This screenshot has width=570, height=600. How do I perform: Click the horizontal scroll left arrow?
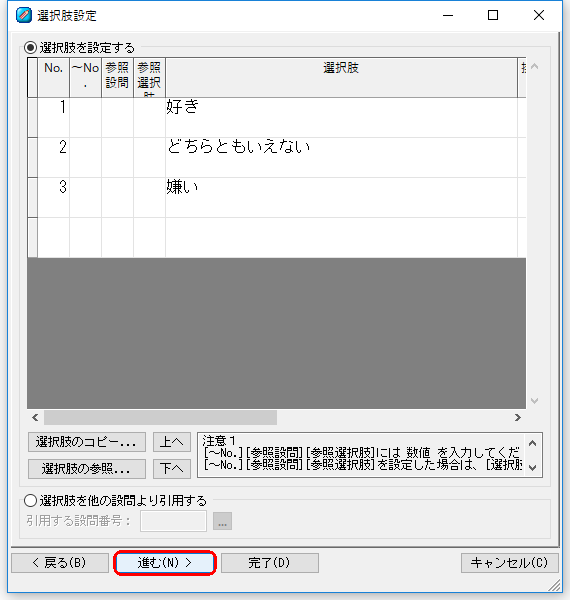35,417
